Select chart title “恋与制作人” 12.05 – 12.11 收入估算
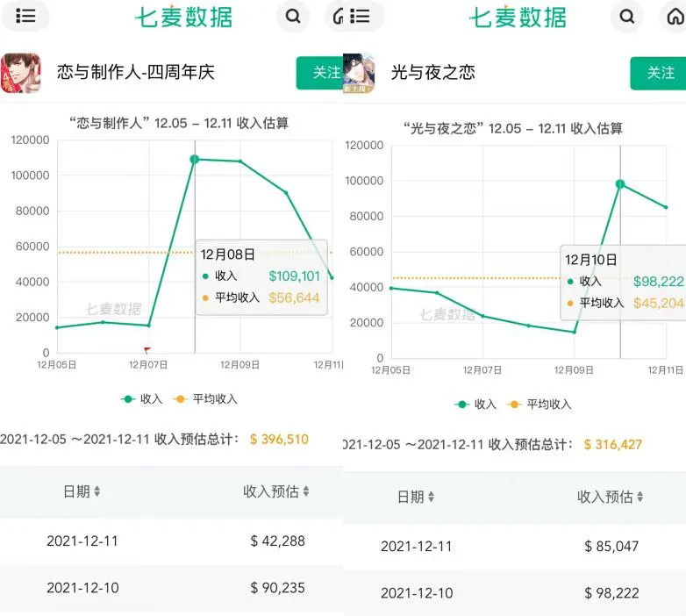Image resolution: width=686 pixels, height=616 pixels. click(179, 124)
